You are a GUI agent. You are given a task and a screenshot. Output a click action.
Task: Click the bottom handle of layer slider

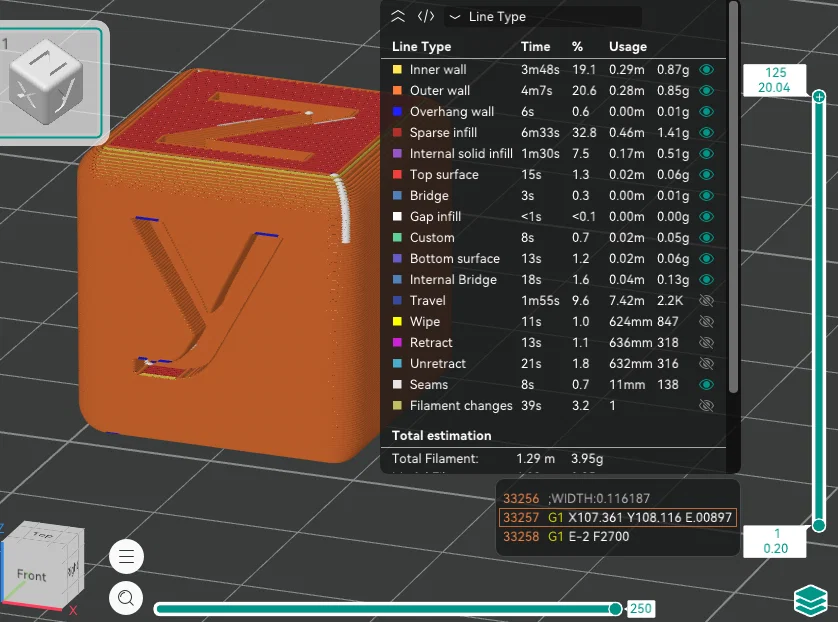click(x=819, y=526)
